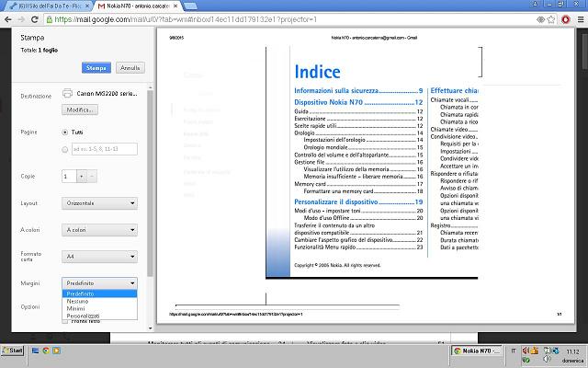Click the Chrome icon in quick launch
The width and height of the screenshot is (588, 368).
(x=46, y=351)
